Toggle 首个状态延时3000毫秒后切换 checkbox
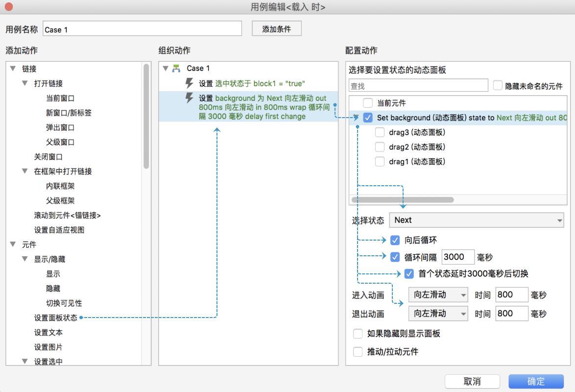The width and height of the screenshot is (575, 392). (x=409, y=273)
